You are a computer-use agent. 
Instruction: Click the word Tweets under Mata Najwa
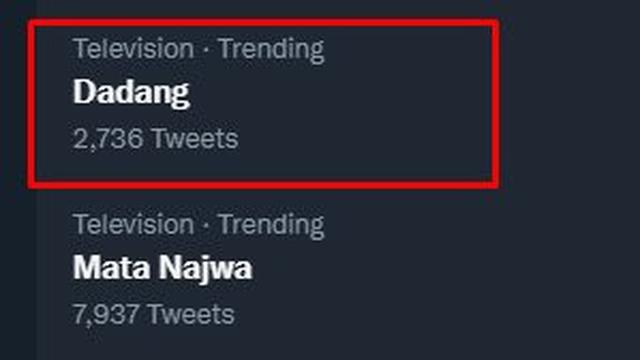(191, 314)
